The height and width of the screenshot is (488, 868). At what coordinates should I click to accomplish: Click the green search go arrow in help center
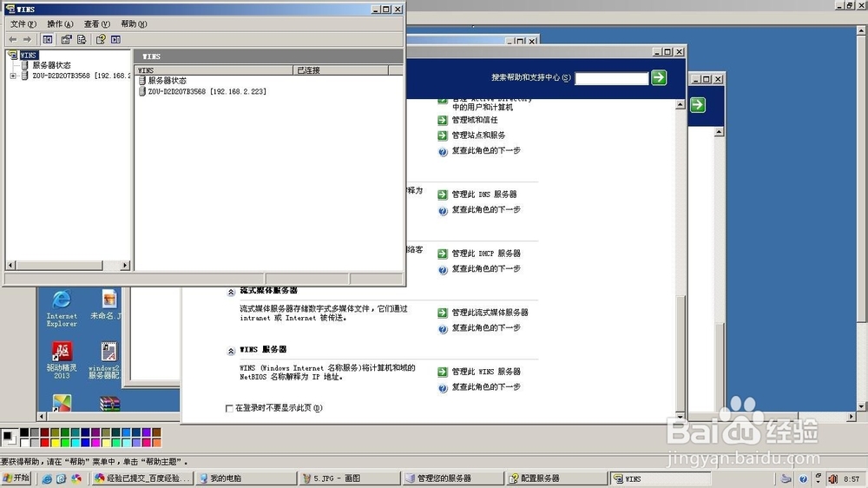click(659, 77)
